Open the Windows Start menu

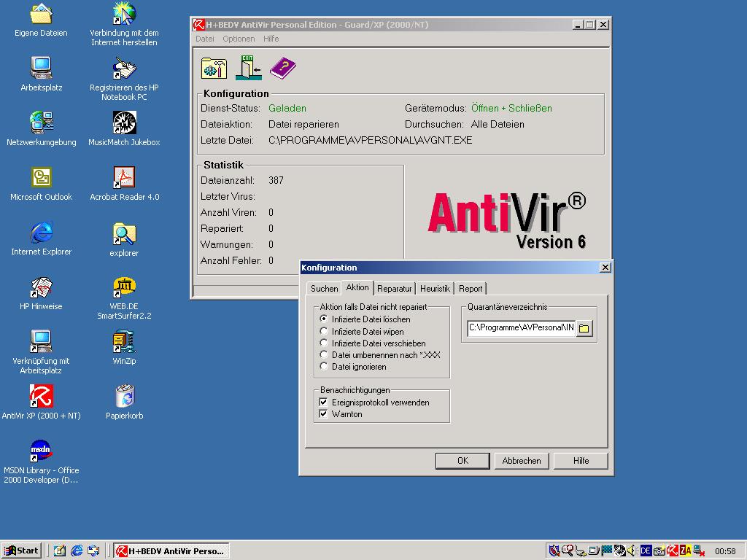pos(22,551)
